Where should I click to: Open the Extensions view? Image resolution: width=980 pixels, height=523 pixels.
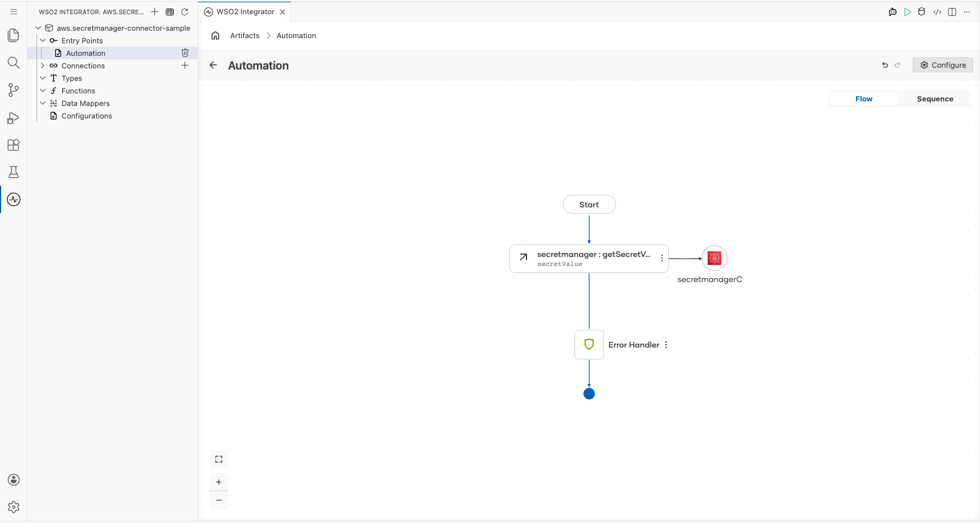[x=14, y=145]
